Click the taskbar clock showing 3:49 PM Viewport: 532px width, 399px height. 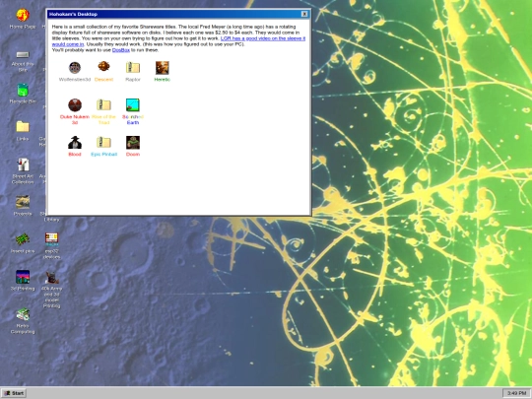point(516,393)
